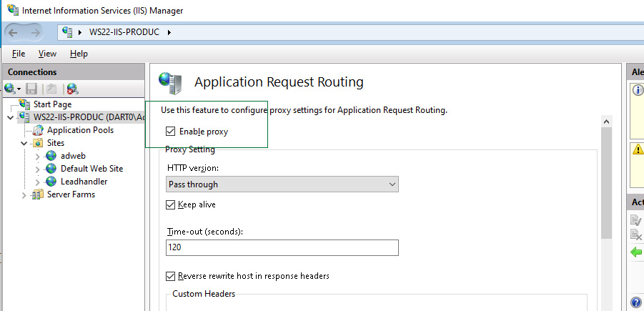Select Start Page in the tree
Viewport: 644px width, 311px height.
pyautogui.click(x=53, y=104)
